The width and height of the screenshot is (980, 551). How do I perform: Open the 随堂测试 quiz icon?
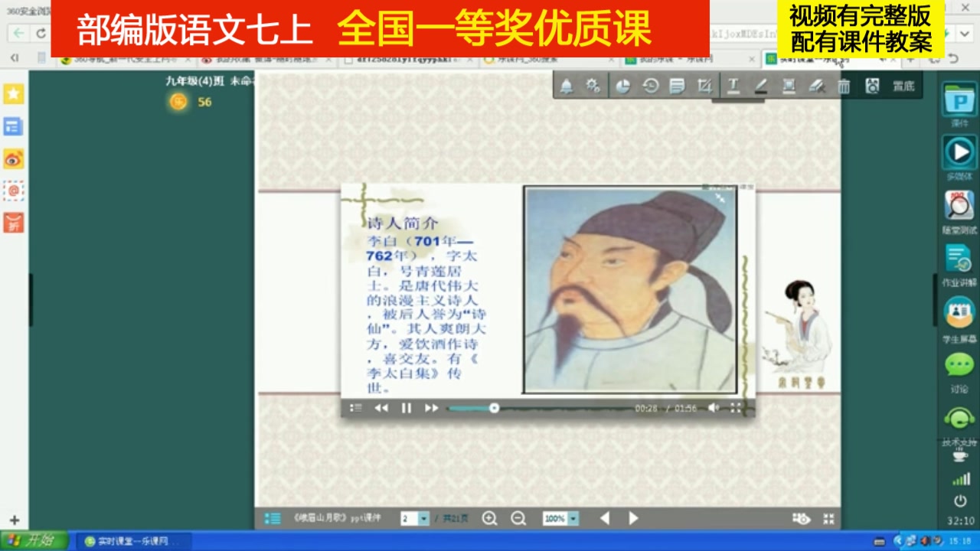click(959, 206)
